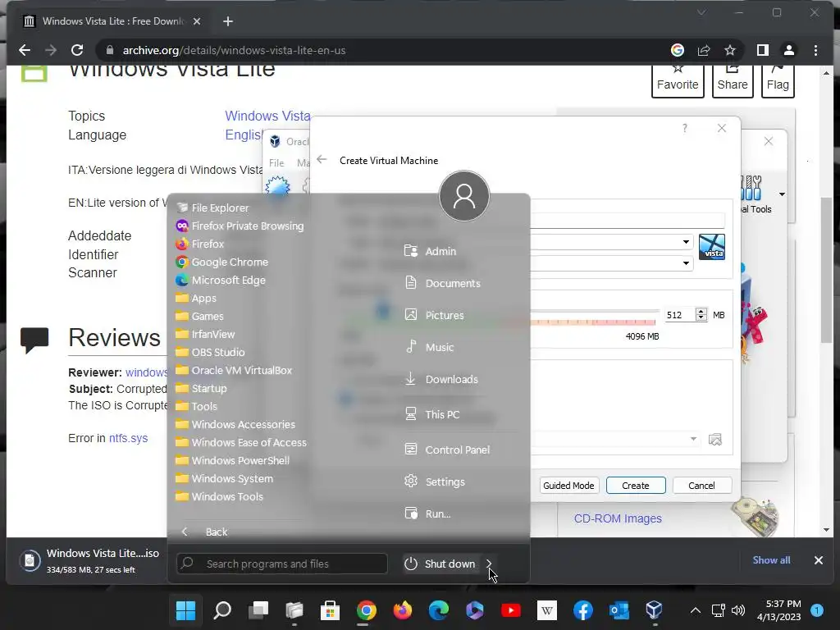The width and height of the screenshot is (840, 630).
Task: Open Control Panel in the start menu
Action: [x=447, y=450]
